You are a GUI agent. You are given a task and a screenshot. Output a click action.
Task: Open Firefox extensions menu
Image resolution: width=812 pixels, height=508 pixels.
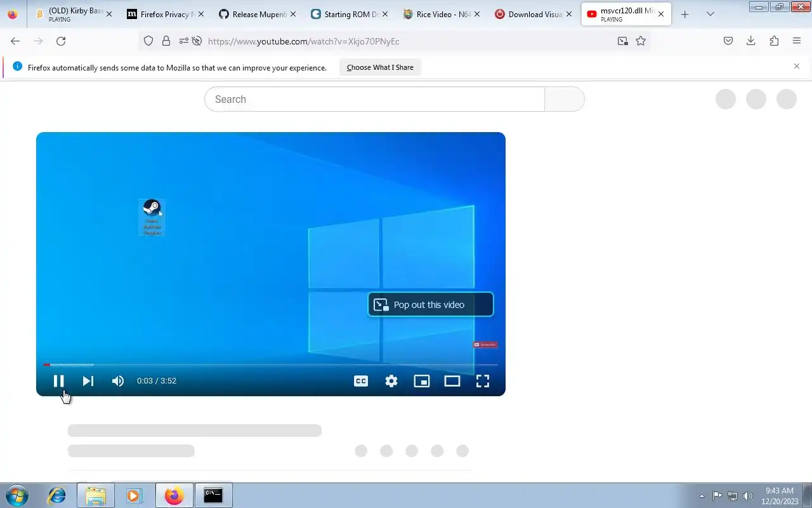tap(774, 41)
